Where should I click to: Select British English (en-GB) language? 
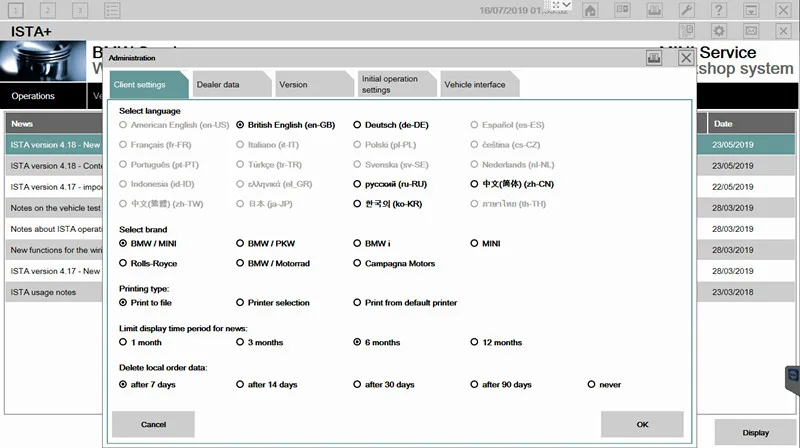pos(286,125)
